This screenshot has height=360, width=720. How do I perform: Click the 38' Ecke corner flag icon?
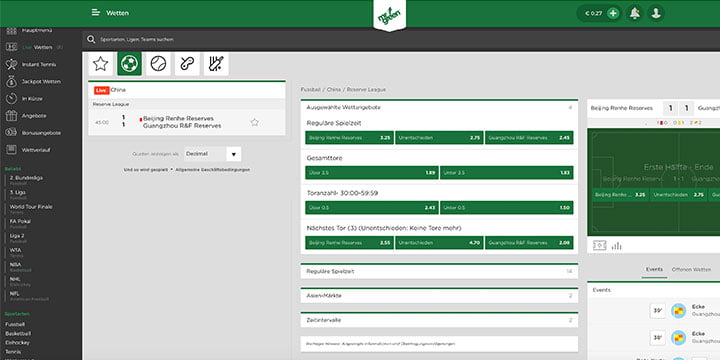pyautogui.click(x=678, y=338)
